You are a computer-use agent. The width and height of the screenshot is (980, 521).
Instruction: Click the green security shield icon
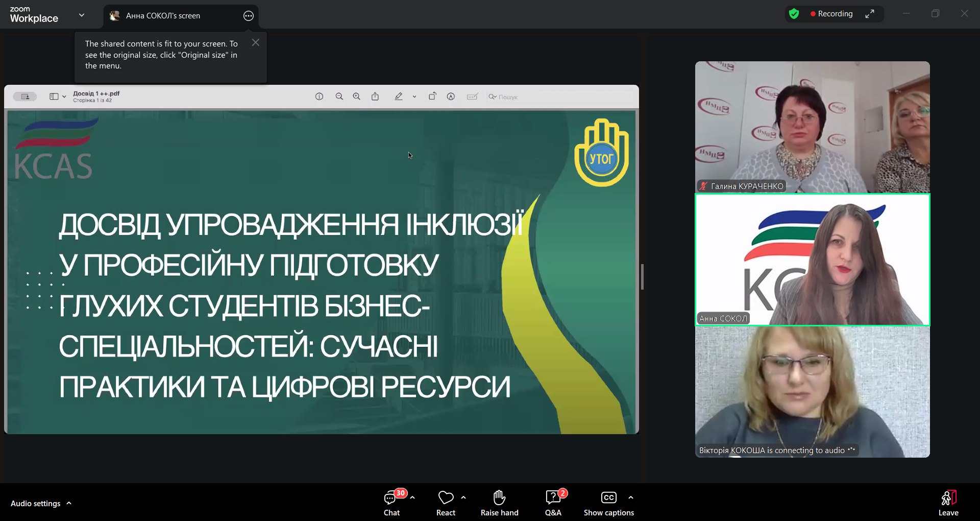point(794,14)
